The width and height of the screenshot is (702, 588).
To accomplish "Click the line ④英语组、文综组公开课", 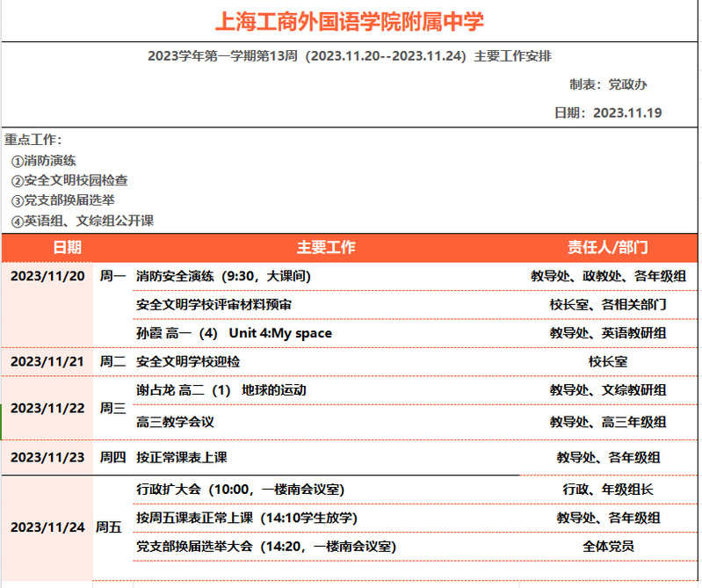I will tap(83, 221).
